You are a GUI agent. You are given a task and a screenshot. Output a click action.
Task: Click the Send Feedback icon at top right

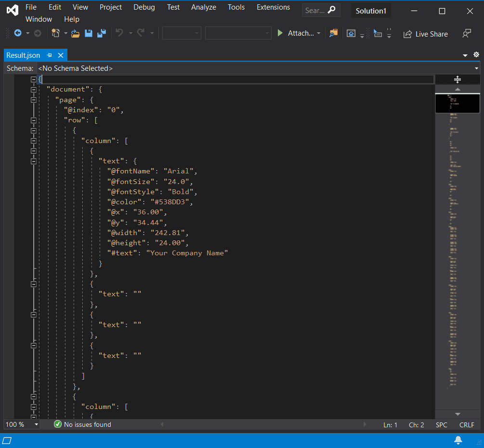[x=466, y=33]
